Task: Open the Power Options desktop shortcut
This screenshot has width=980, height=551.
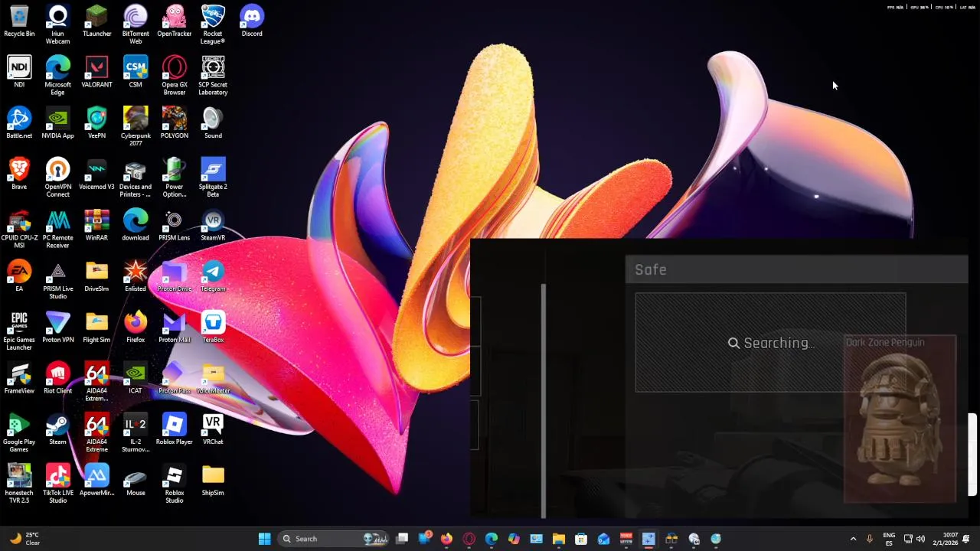Action: (175, 178)
